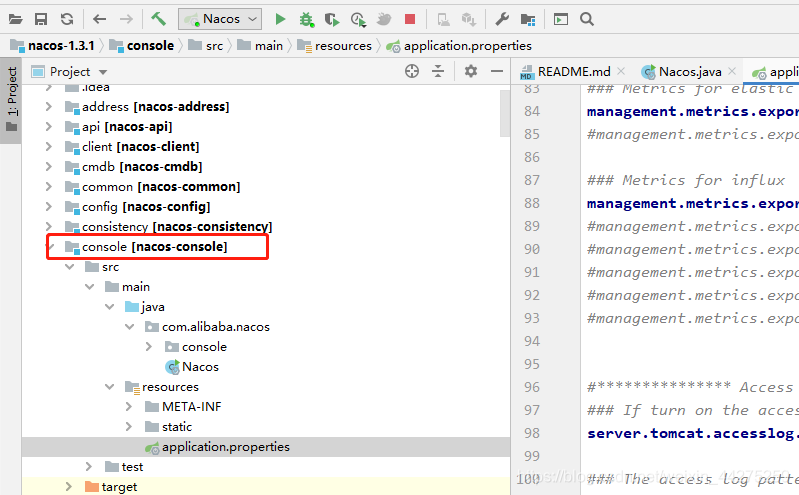This screenshot has width=799, height=495.
Task: Toggle the 1: Project side tool window
Action: (11, 100)
